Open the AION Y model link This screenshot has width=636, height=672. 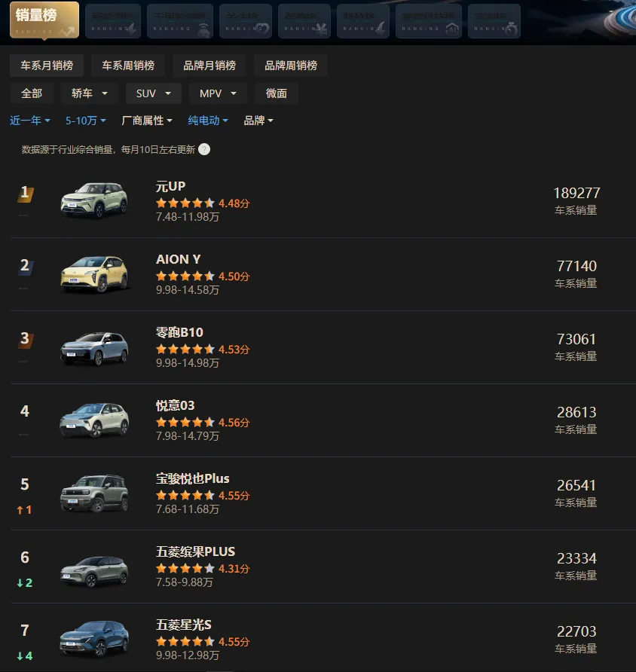(x=179, y=259)
